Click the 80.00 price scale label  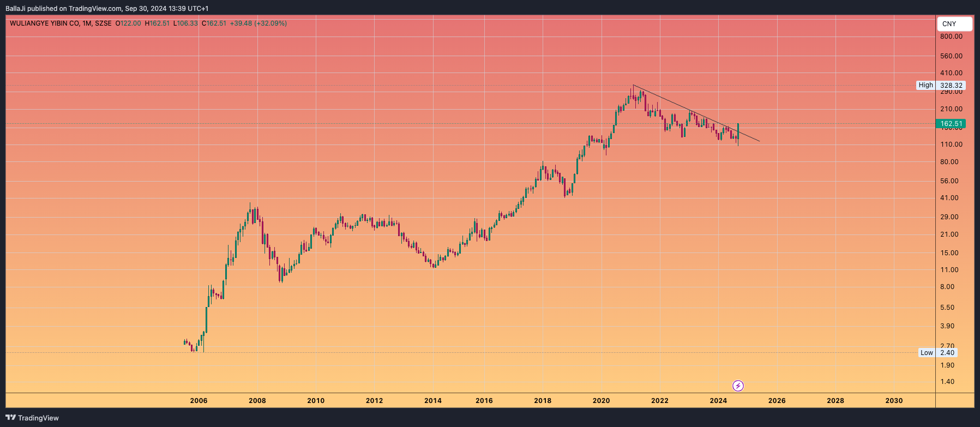coord(949,162)
